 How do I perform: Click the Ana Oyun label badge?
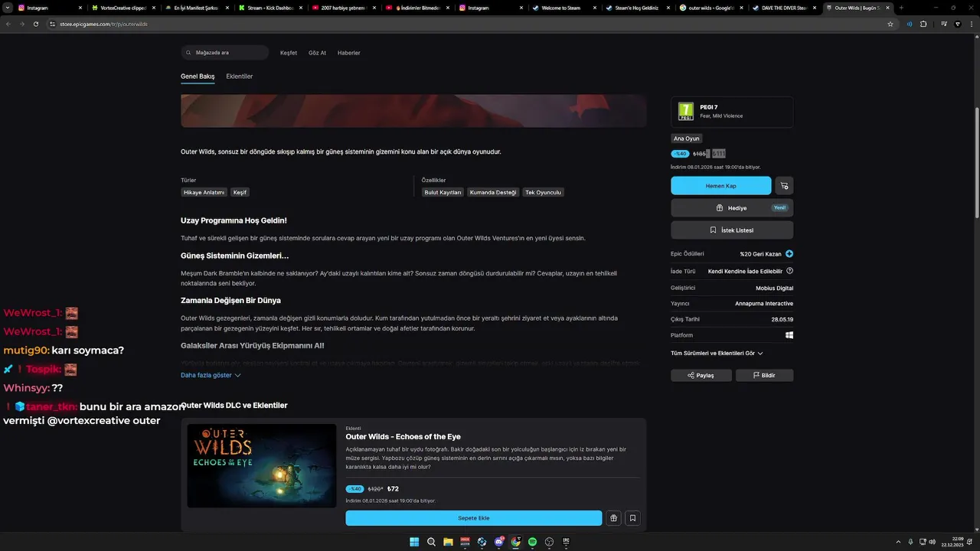(x=687, y=139)
